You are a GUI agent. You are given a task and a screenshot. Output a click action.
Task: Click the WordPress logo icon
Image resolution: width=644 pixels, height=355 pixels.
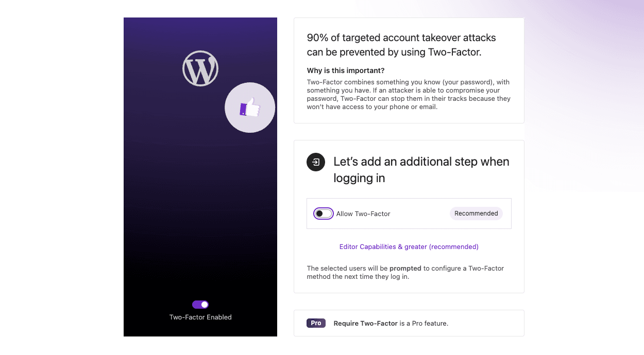(200, 68)
